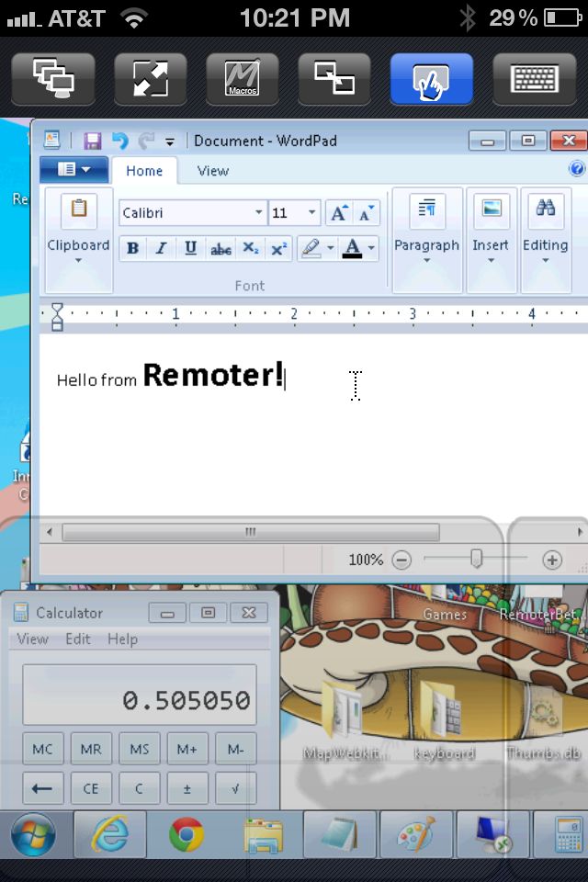Tap the full-screen expand arrows icon
This screenshot has height=882, width=588.
pyautogui.click(x=150, y=79)
